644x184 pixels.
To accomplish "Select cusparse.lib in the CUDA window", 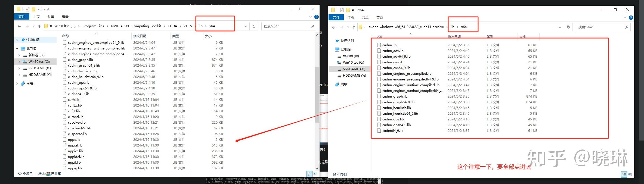I will pos(77,134).
